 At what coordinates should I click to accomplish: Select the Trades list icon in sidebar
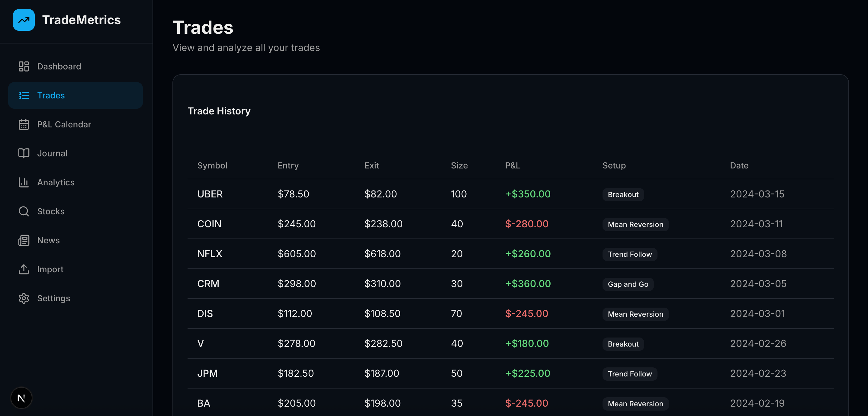[24, 95]
